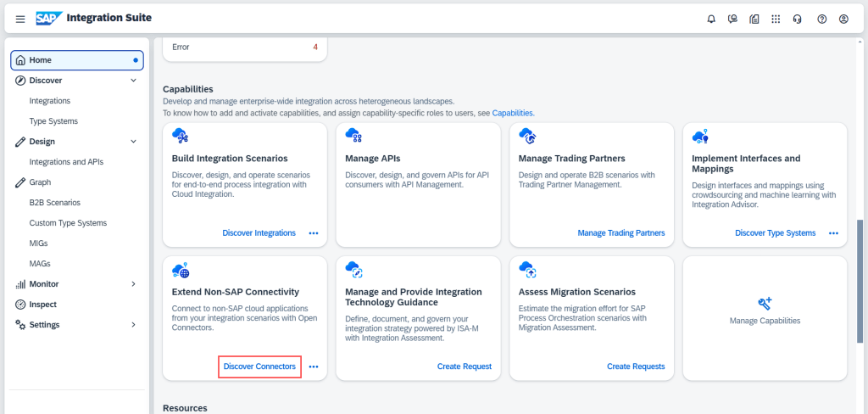Click the headset support icon
868x414 pixels.
pyautogui.click(x=798, y=19)
